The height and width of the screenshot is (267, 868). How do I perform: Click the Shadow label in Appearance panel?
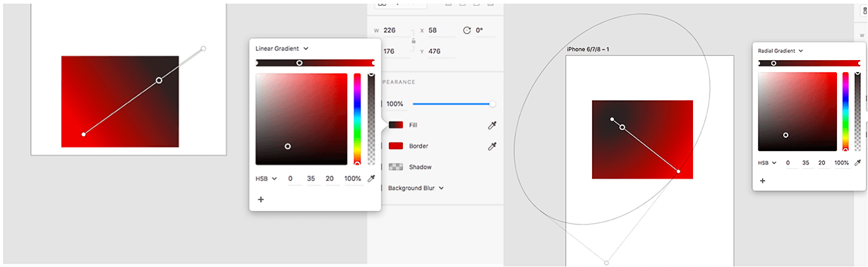tap(420, 167)
